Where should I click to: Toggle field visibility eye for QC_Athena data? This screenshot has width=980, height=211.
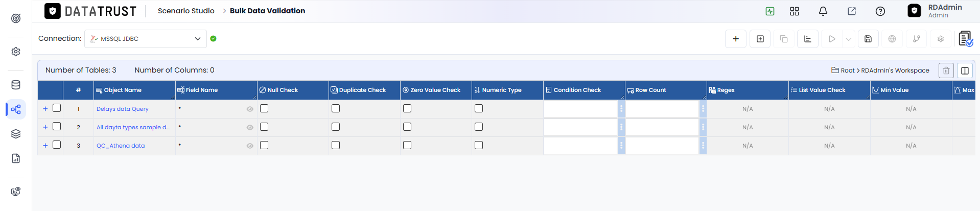250,146
